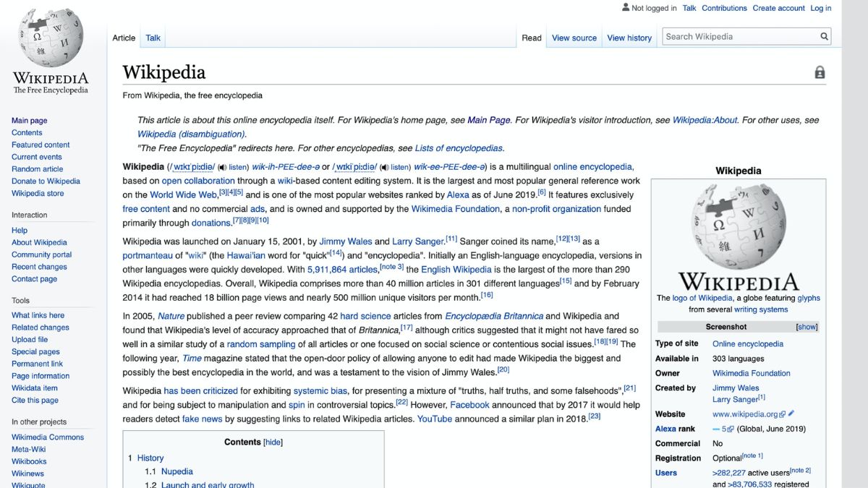Open the View history tab
The height and width of the screenshot is (488, 868).
tap(629, 38)
